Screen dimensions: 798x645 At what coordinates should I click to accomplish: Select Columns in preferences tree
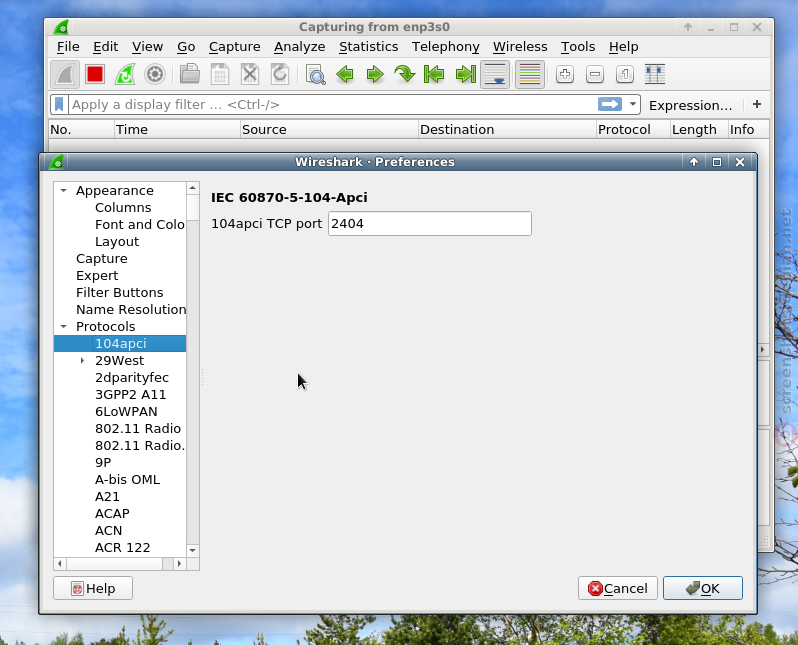(x=123, y=208)
